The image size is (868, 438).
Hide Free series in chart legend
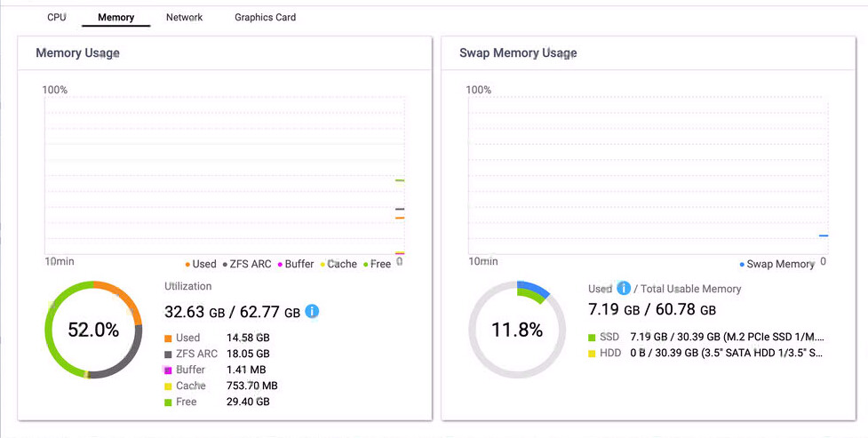coord(377,264)
